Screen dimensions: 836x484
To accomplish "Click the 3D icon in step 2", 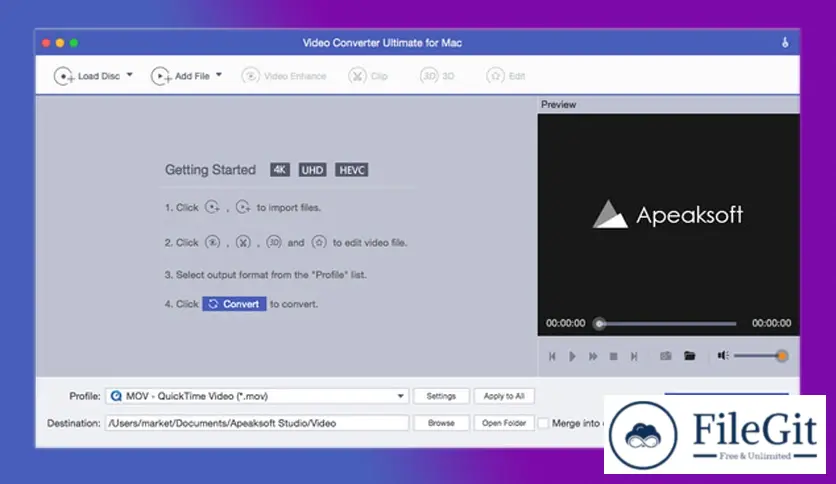I will tap(274, 243).
